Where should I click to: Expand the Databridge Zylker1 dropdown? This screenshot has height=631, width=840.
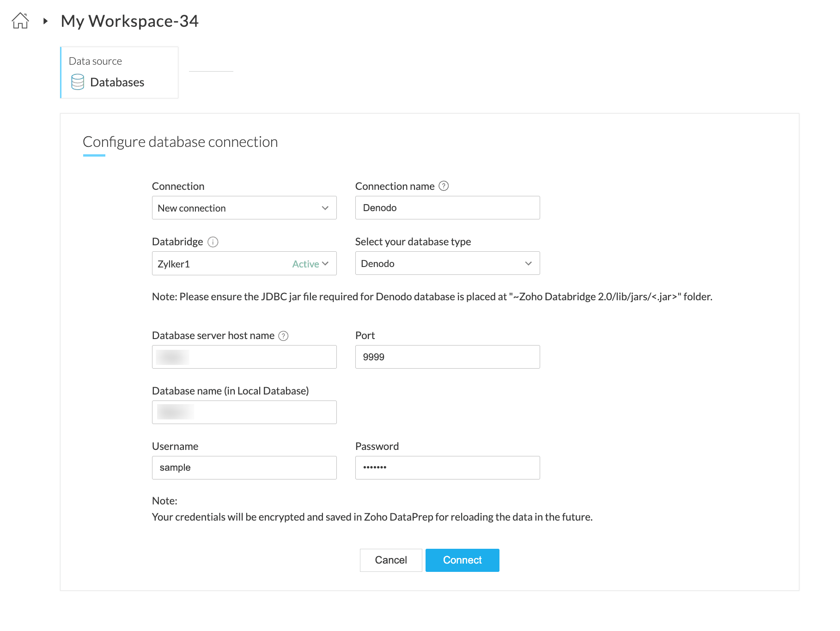point(325,264)
